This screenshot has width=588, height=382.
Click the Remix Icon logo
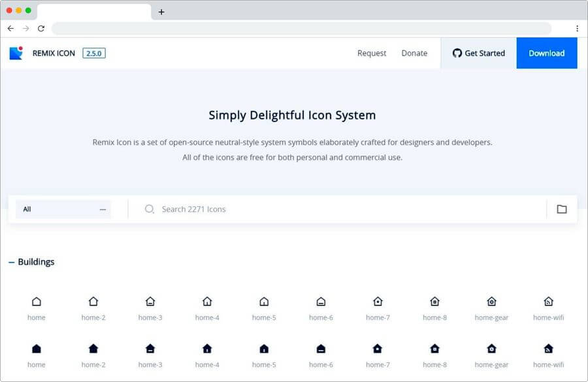click(16, 53)
